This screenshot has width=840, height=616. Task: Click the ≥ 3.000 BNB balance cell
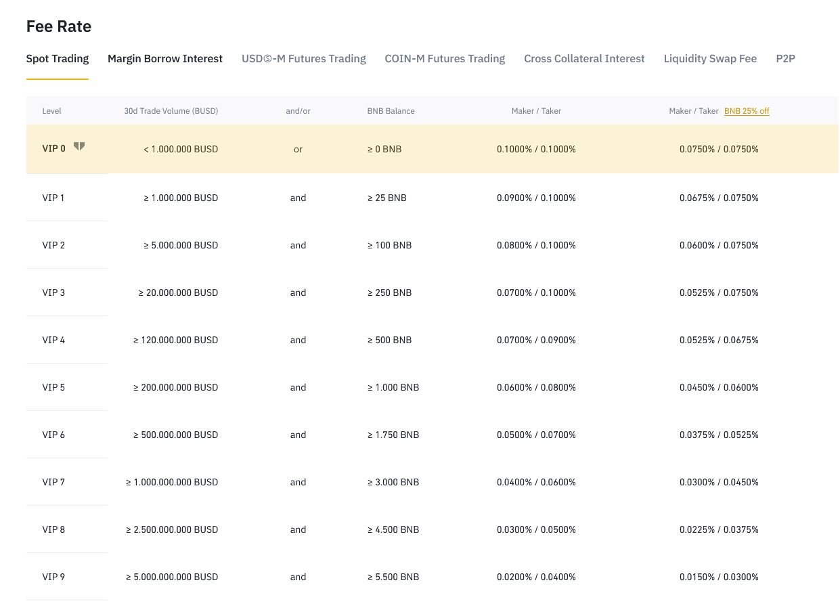393,482
